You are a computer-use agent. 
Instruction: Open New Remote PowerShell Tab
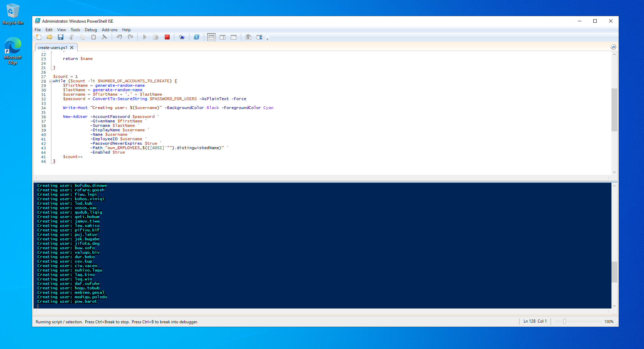(182, 37)
